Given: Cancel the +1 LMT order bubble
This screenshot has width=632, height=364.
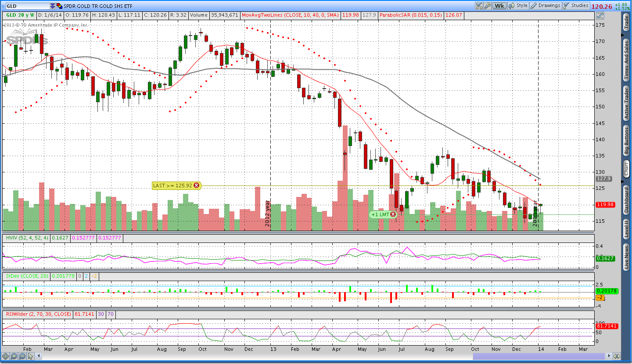Looking at the screenshot, I should 393,214.
